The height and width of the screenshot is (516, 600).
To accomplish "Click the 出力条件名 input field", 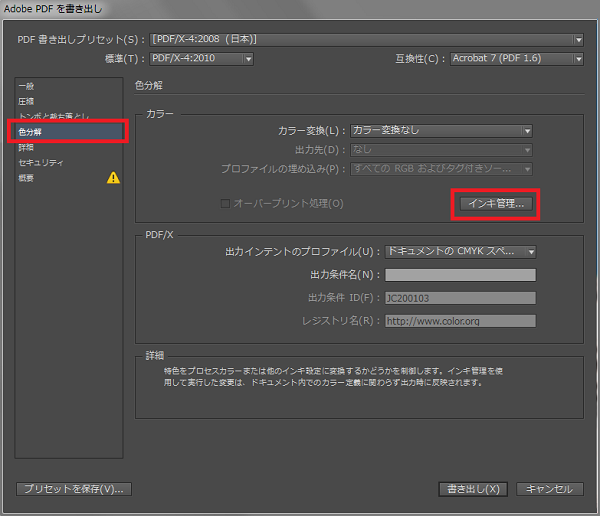I will [460, 274].
